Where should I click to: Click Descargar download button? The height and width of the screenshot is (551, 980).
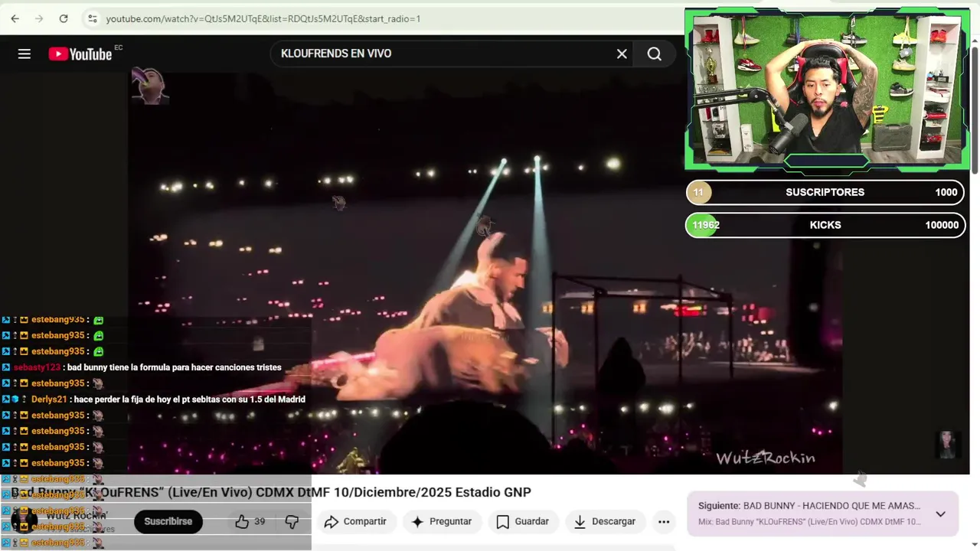pyautogui.click(x=605, y=521)
